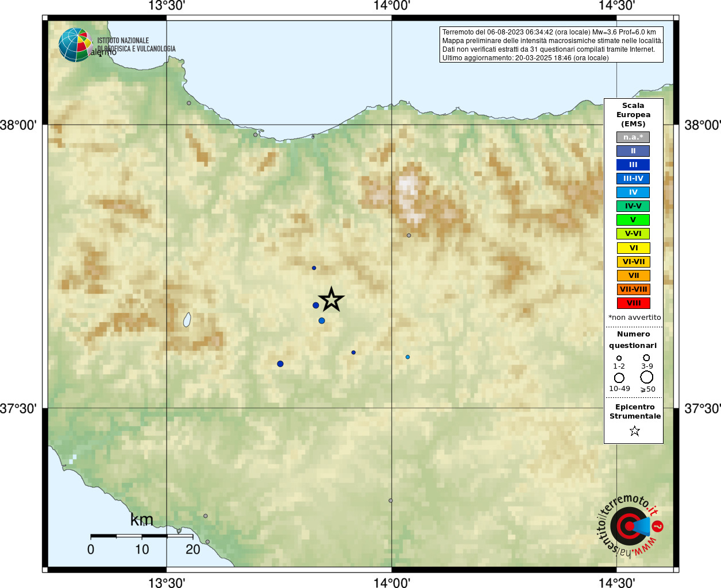
Task: Click the small white lake on the map
Action: (x=187, y=320)
